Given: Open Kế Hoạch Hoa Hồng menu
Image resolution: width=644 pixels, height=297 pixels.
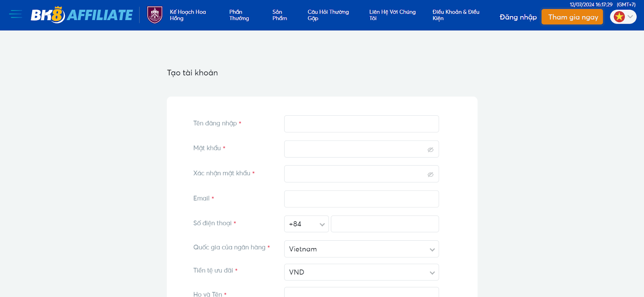Looking at the screenshot, I should [188, 15].
